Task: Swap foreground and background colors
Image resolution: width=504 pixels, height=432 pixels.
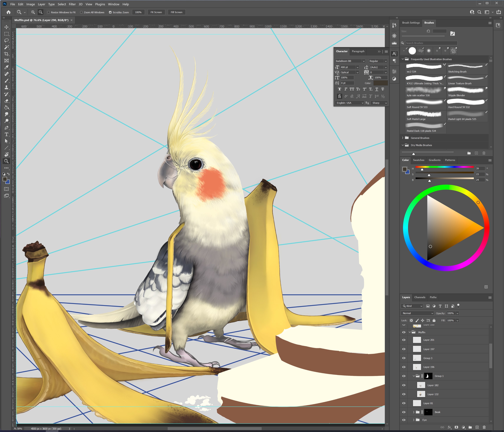Action: (x=9, y=174)
